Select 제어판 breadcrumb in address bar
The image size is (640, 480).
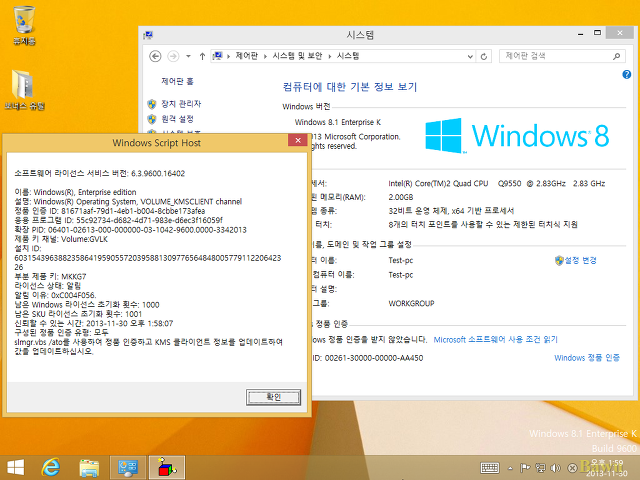(x=247, y=56)
